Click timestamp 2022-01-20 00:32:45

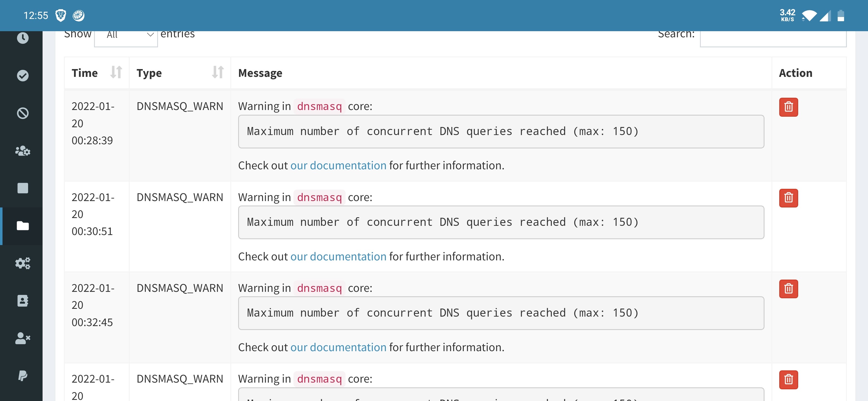(x=93, y=305)
